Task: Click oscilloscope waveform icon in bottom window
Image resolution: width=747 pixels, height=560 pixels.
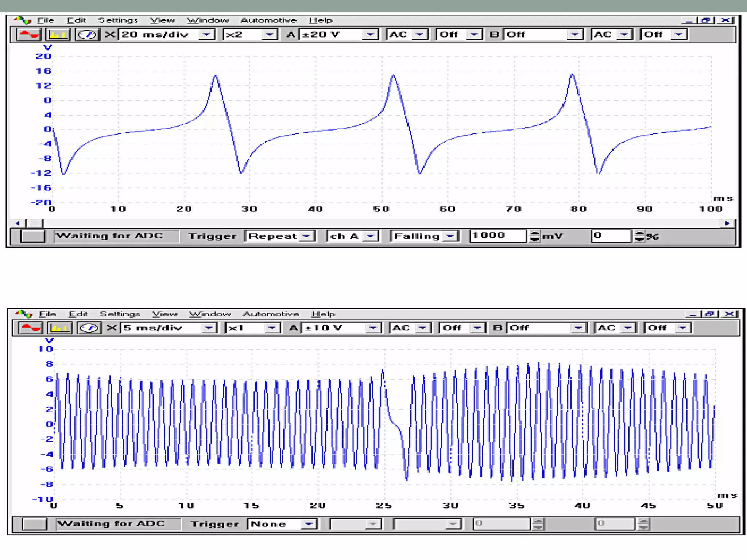Action: [31, 328]
